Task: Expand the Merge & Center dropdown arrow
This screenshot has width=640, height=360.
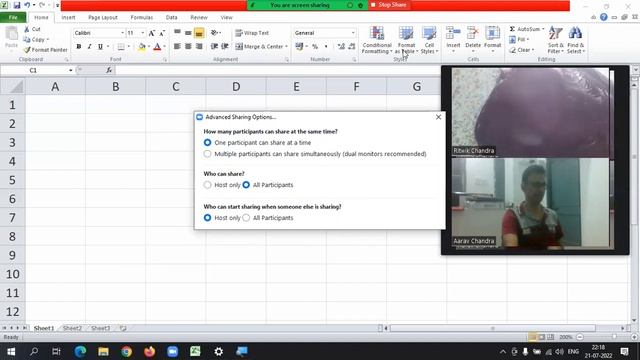Action: coord(286,47)
